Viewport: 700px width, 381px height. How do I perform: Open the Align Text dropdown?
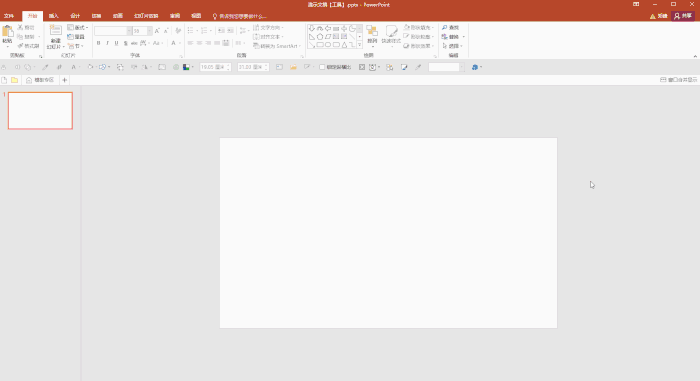coord(268,37)
